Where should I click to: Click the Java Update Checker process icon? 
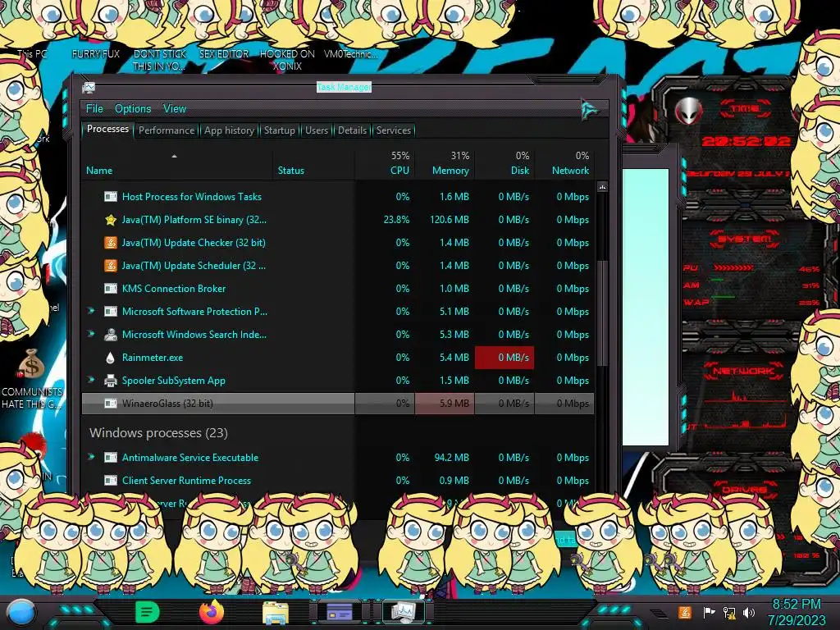coord(111,243)
